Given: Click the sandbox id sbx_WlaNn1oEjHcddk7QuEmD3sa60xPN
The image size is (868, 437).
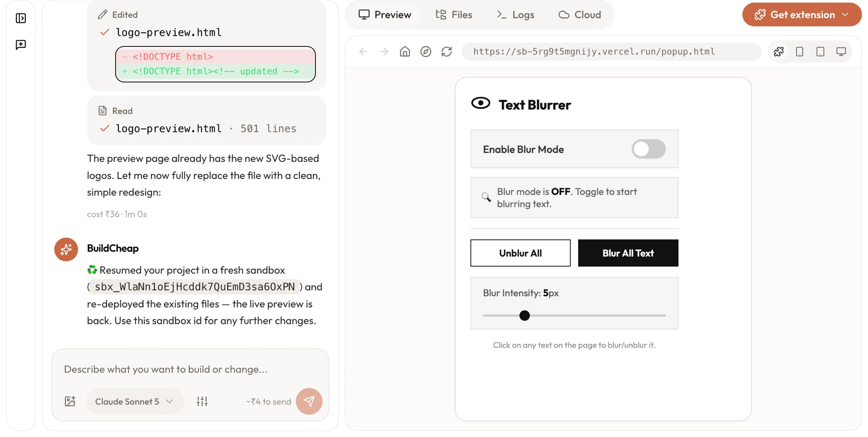Looking at the screenshot, I should click(195, 287).
